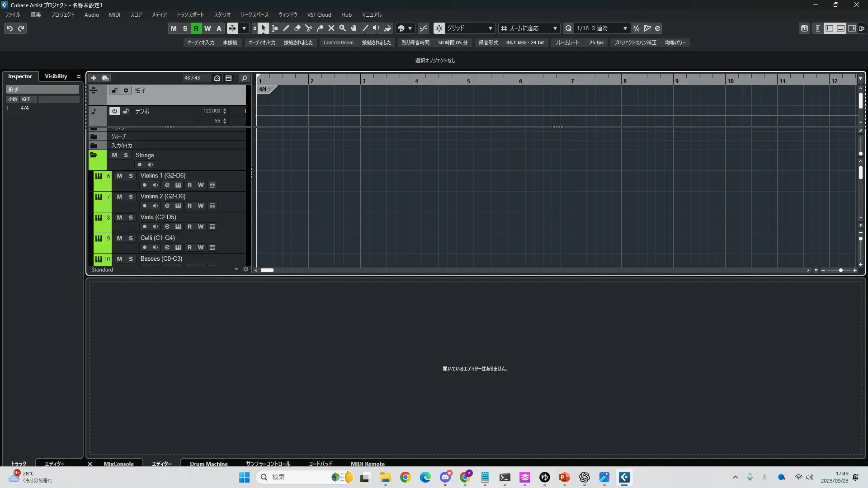
Task: Collapse the Strings folder track
Action: (x=94, y=155)
